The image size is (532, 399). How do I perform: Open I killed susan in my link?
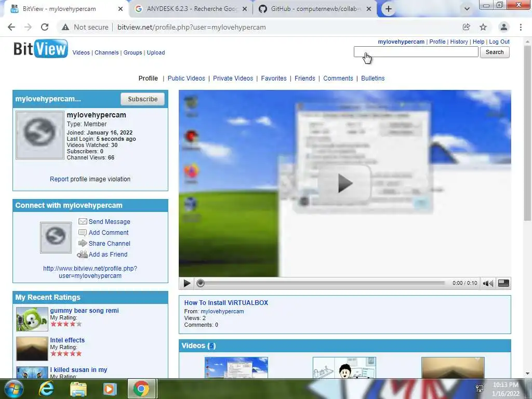79,370
